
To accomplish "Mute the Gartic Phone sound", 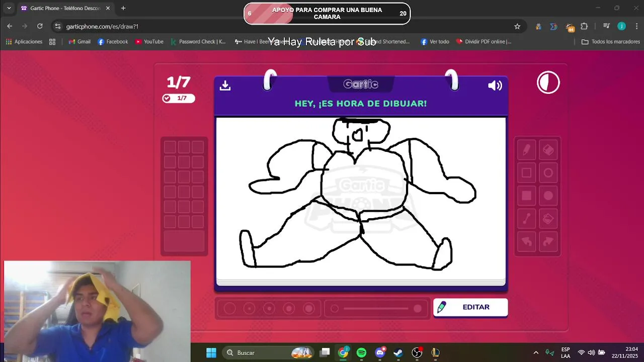I will tap(495, 85).
